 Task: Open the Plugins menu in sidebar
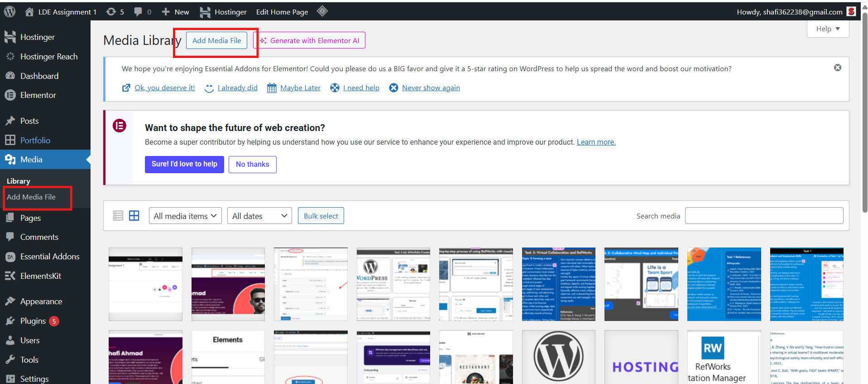coord(33,321)
